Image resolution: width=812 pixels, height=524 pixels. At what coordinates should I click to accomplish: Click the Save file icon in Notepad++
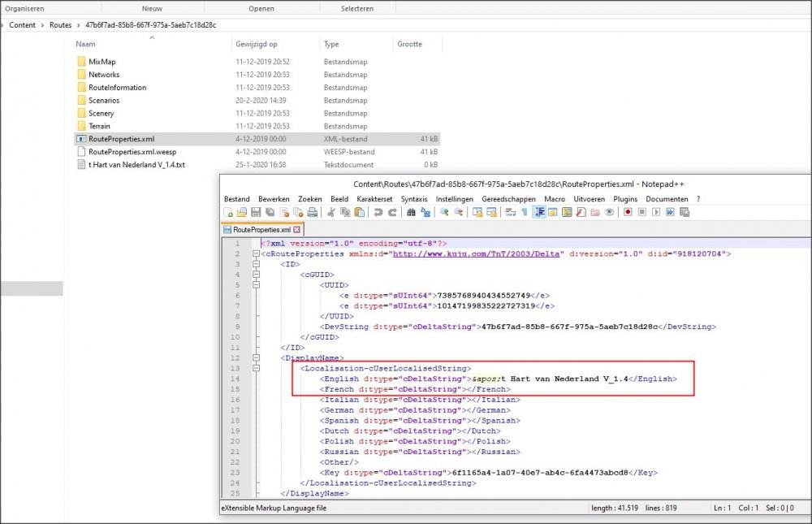click(254, 213)
